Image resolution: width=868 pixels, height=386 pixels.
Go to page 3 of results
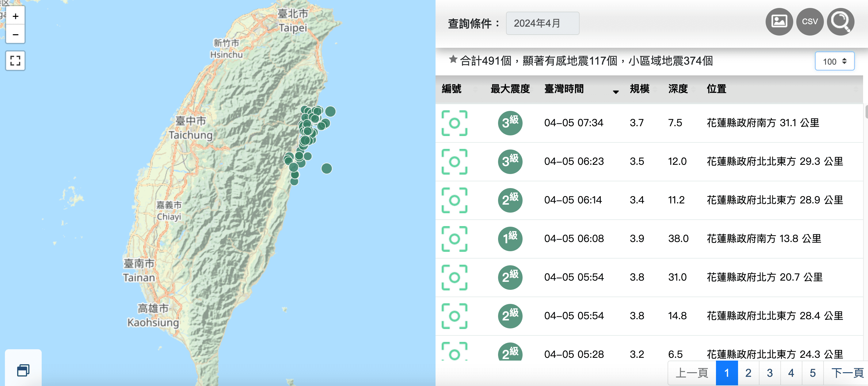tap(770, 373)
